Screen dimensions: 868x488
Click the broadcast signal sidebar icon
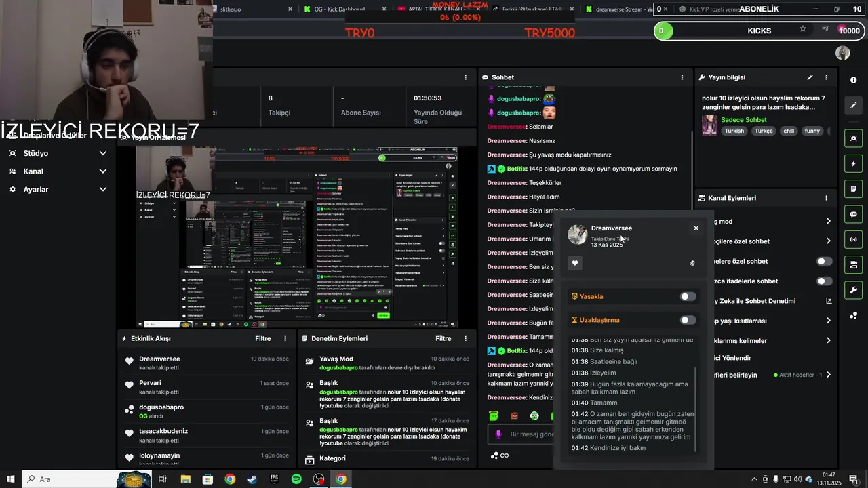[x=853, y=239]
